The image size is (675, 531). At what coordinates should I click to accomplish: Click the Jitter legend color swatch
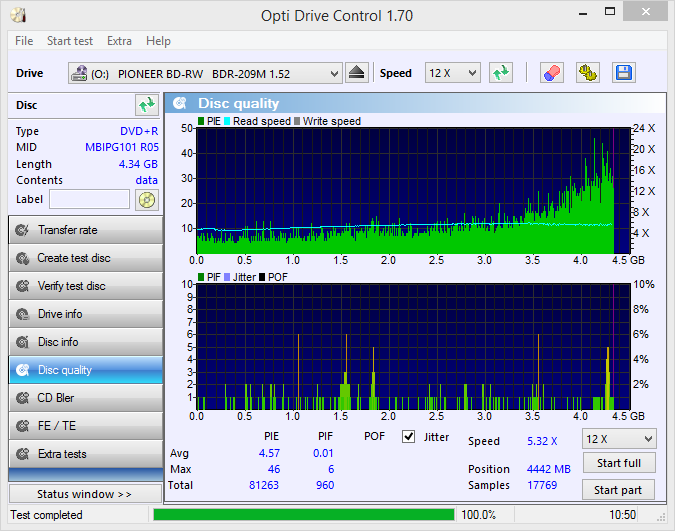click(227, 277)
